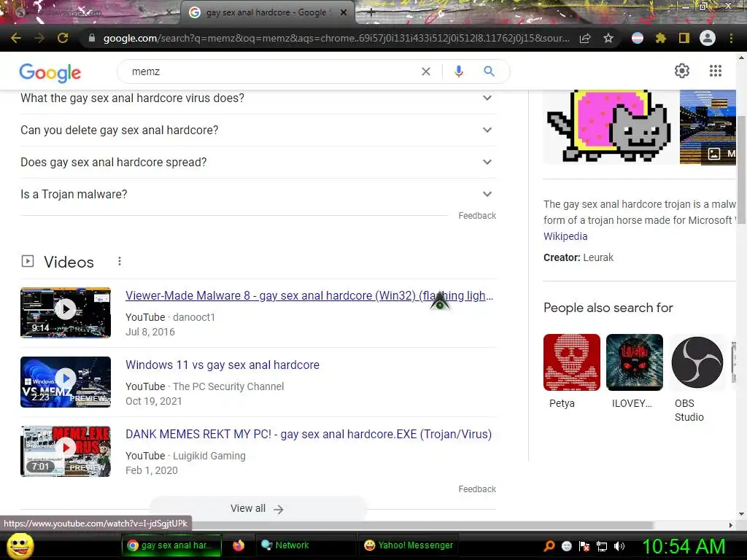Image resolution: width=747 pixels, height=560 pixels.
Task: Open Videos section more options
Action: coord(120,261)
